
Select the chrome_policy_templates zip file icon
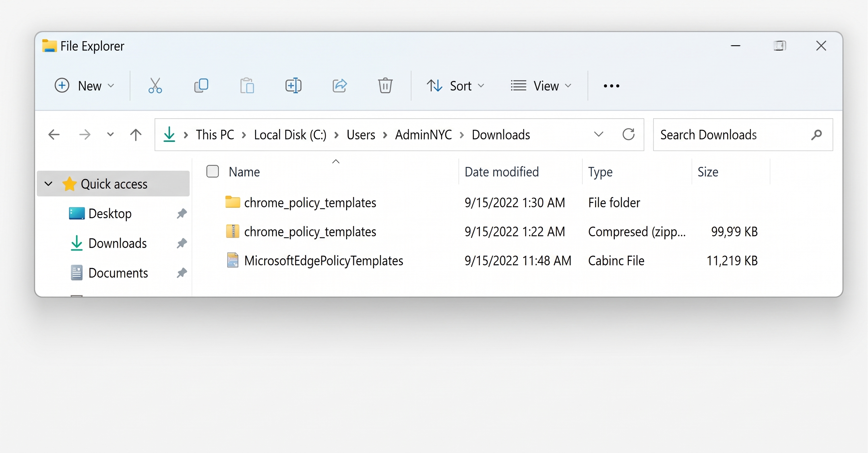(x=233, y=231)
